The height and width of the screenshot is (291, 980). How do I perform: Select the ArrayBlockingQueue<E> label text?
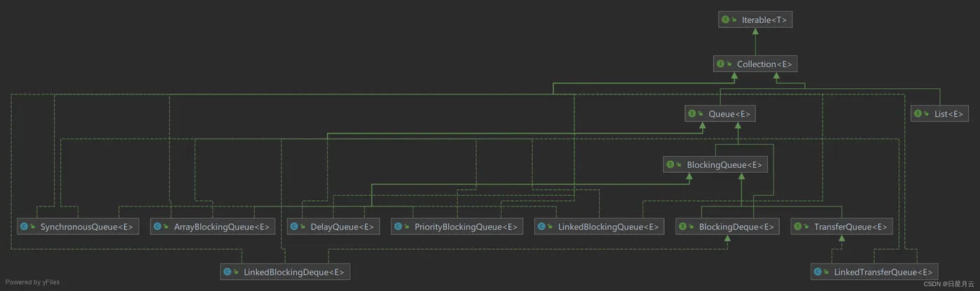click(x=222, y=227)
